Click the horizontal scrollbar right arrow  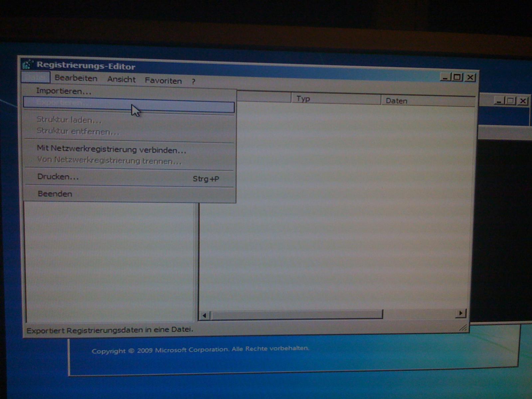[x=460, y=313]
